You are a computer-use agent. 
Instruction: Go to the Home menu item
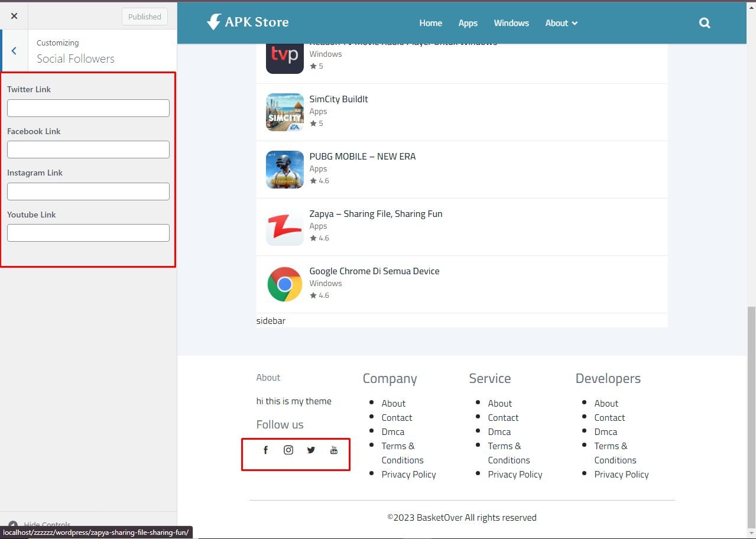[431, 23]
